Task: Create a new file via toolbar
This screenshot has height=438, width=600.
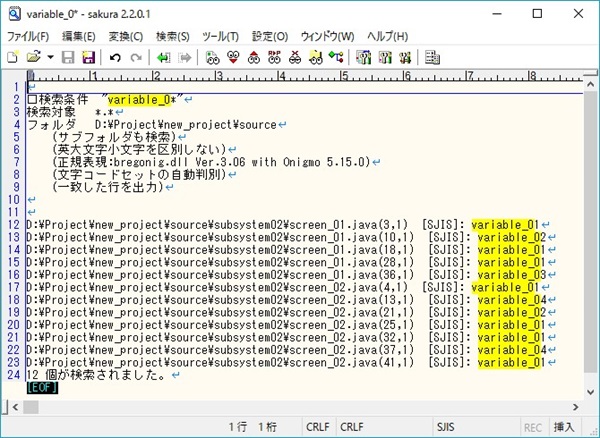Action: tap(13, 58)
